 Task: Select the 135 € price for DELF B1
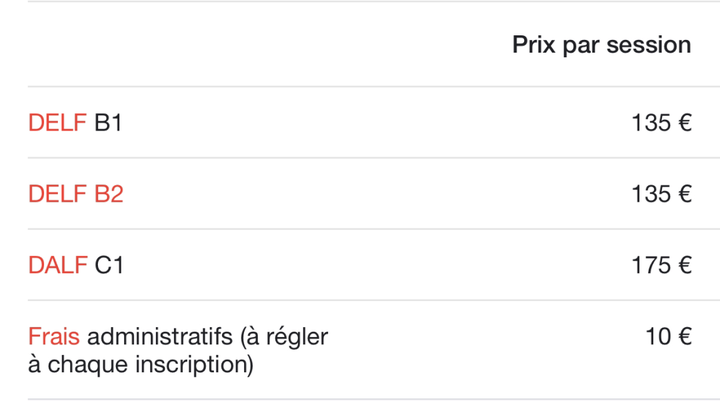(x=661, y=123)
